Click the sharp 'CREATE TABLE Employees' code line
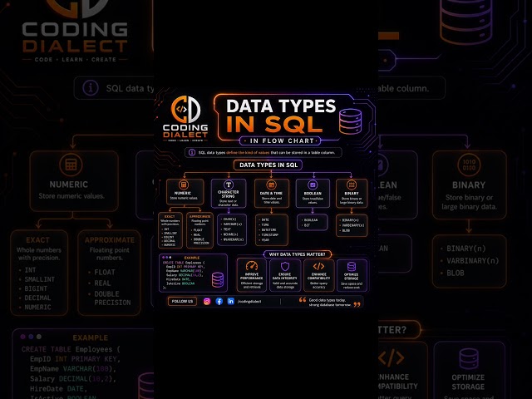 [x=184, y=263]
